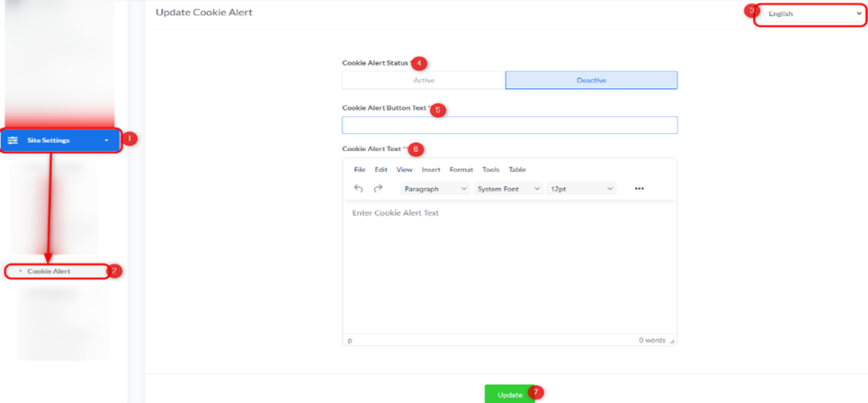Open the English language dropdown

(x=812, y=14)
